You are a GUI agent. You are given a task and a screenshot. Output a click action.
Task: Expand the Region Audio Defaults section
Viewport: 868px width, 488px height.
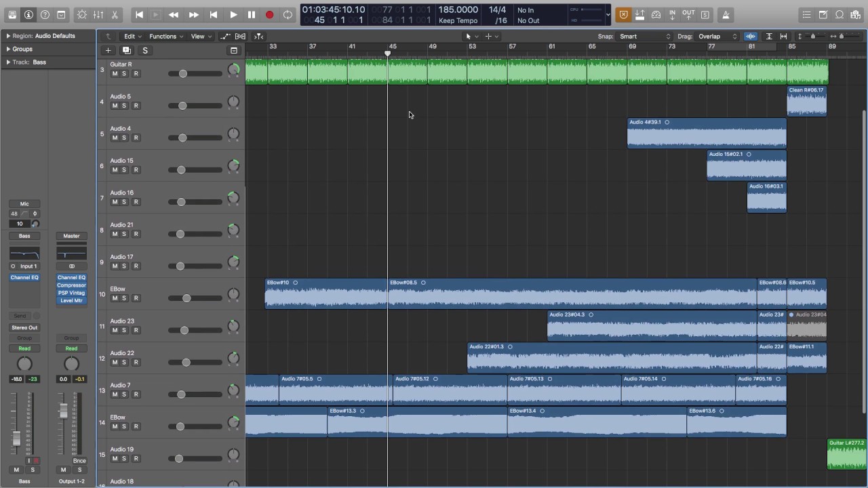click(8, 36)
